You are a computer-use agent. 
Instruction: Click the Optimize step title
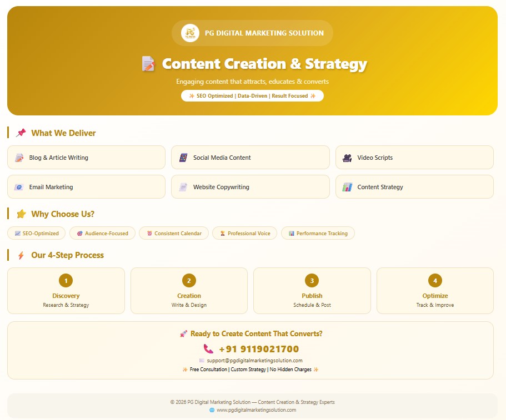click(435, 296)
